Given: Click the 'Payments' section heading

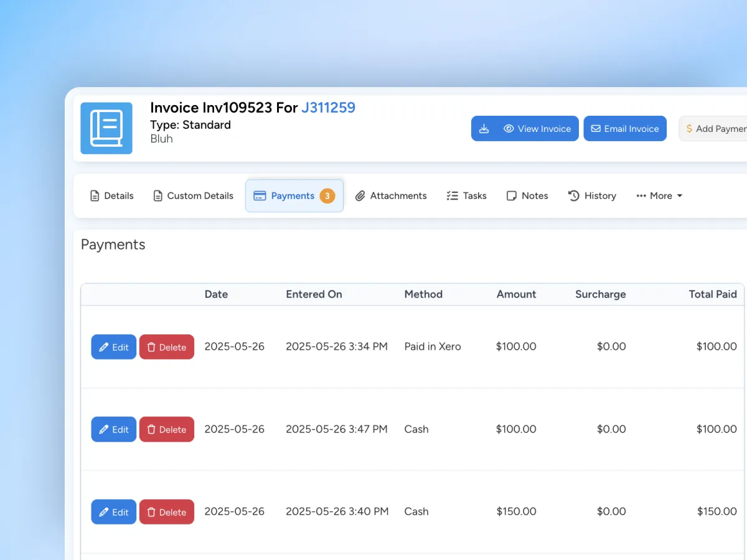Looking at the screenshot, I should click(113, 245).
